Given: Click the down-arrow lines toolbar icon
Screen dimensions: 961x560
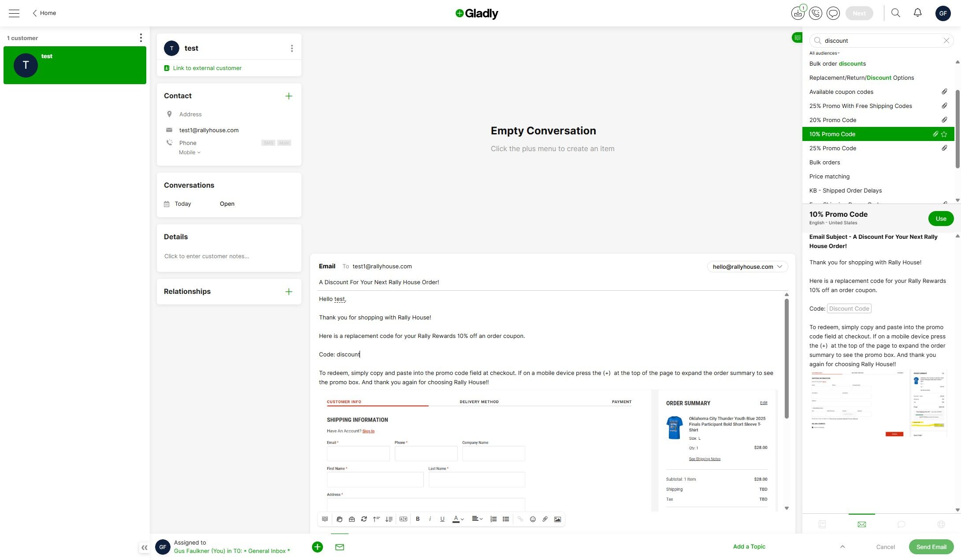Looking at the screenshot, I should point(389,519).
